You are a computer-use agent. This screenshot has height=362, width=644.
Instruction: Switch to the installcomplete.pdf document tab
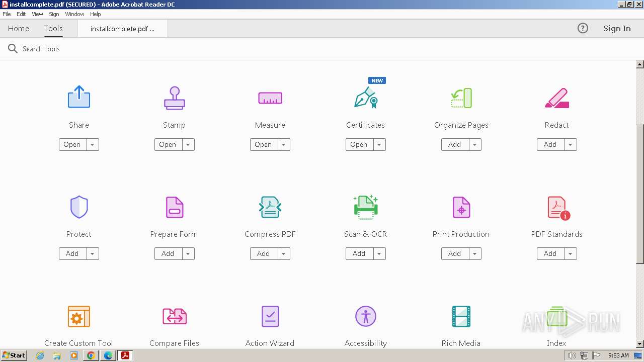(x=122, y=29)
